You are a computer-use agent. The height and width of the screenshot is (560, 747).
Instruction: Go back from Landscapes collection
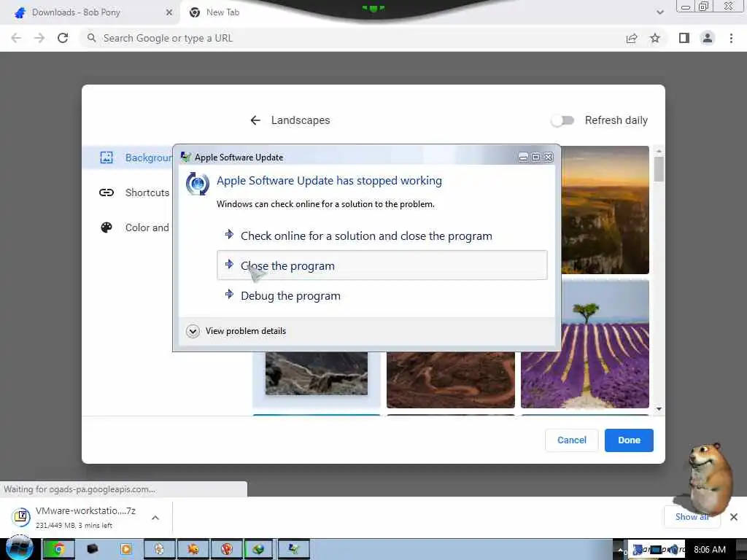[255, 120]
